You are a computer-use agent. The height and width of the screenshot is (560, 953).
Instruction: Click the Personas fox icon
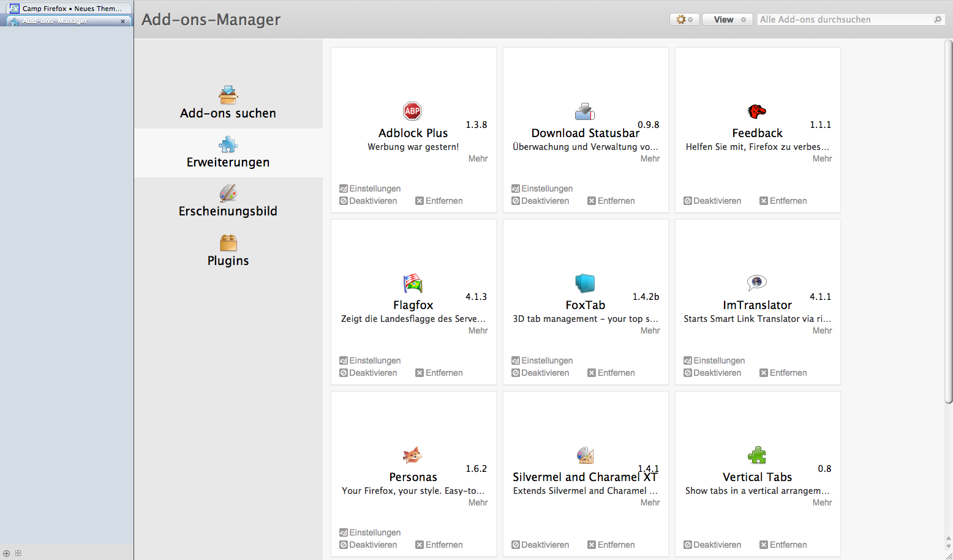coord(413,455)
